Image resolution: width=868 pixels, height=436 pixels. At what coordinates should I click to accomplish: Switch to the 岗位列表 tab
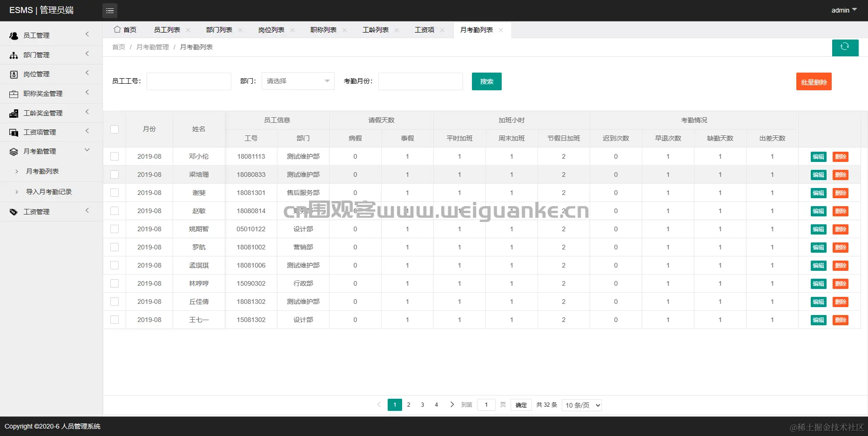[271, 30]
